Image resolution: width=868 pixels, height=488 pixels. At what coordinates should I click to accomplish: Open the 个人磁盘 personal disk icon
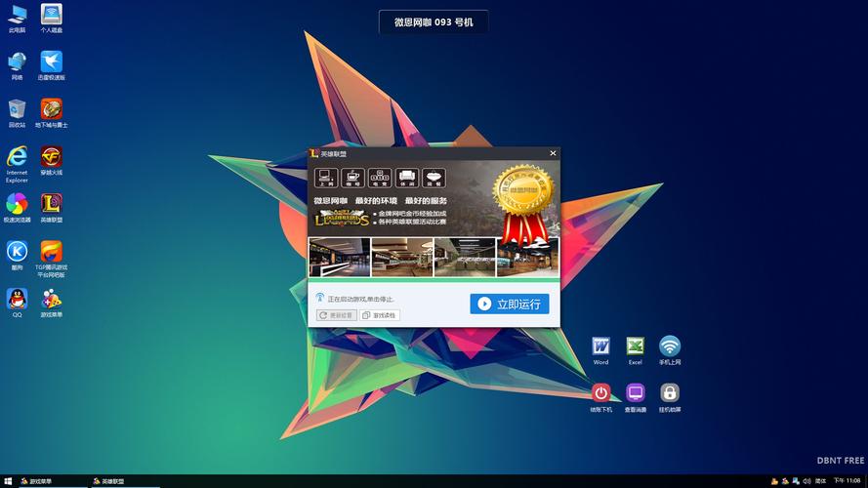tap(52, 19)
